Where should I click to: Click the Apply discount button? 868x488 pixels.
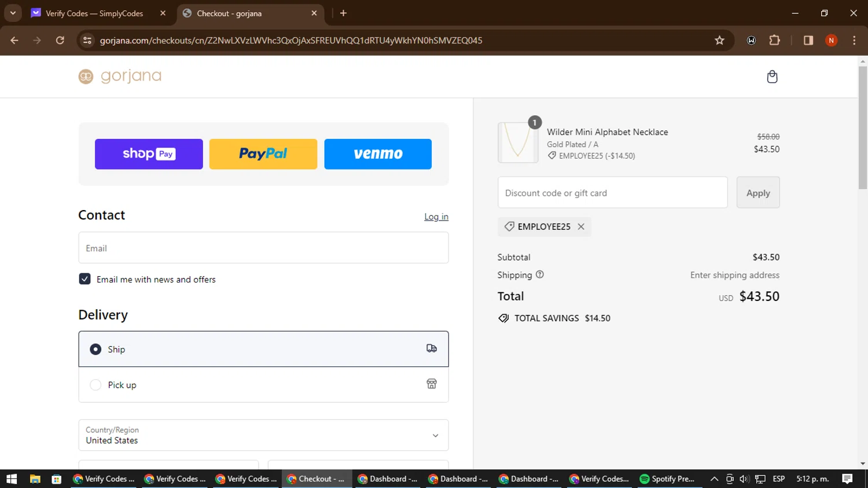pyautogui.click(x=758, y=193)
